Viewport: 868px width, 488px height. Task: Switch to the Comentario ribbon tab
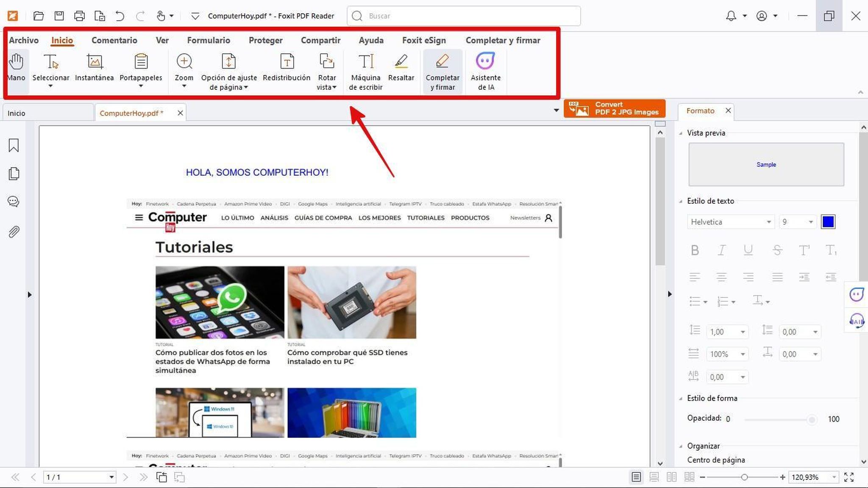114,40
